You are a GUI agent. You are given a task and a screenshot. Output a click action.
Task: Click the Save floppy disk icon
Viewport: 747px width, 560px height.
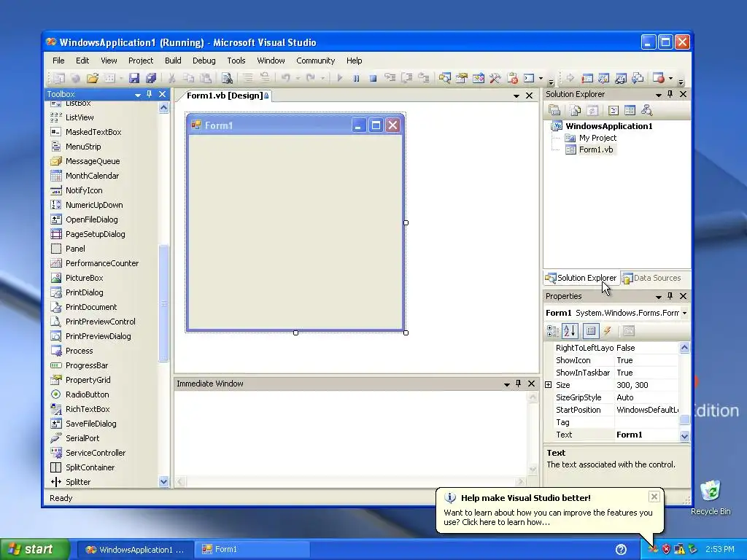coord(134,78)
